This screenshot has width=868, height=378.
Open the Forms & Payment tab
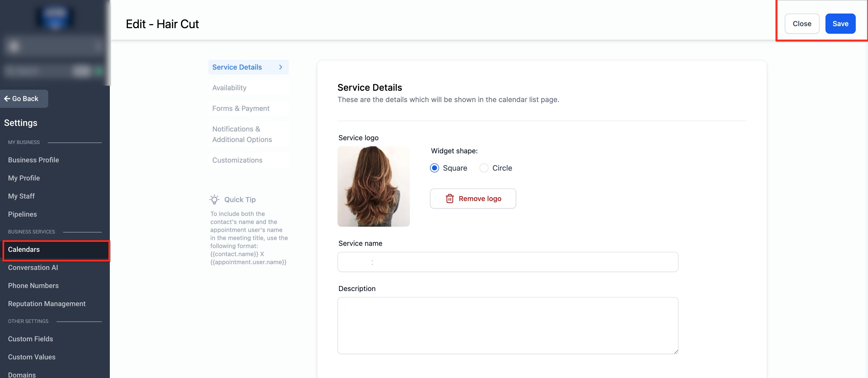(x=240, y=109)
